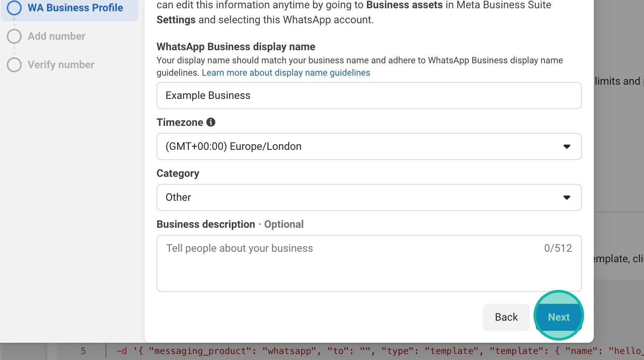Select the Add number step label
644x360 pixels.
[x=57, y=36]
